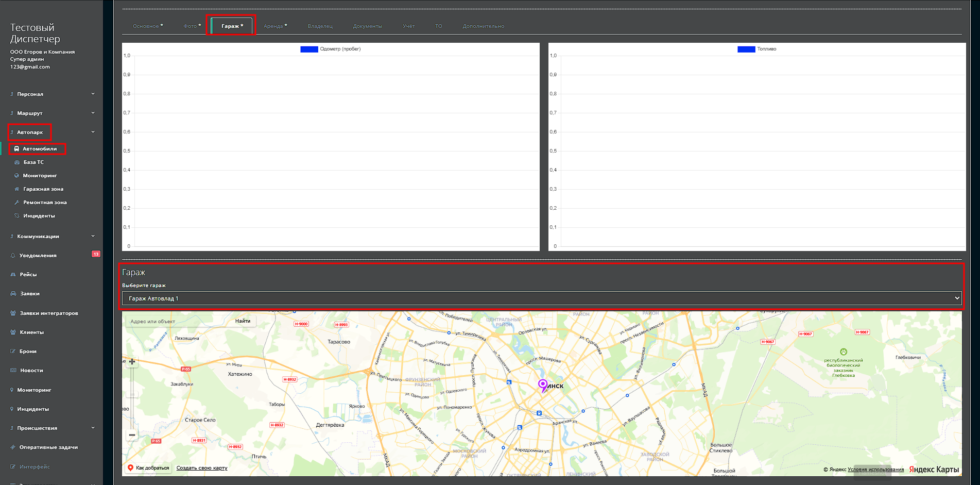Open Клиенты people icon
The image size is (980, 485).
[13, 332]
